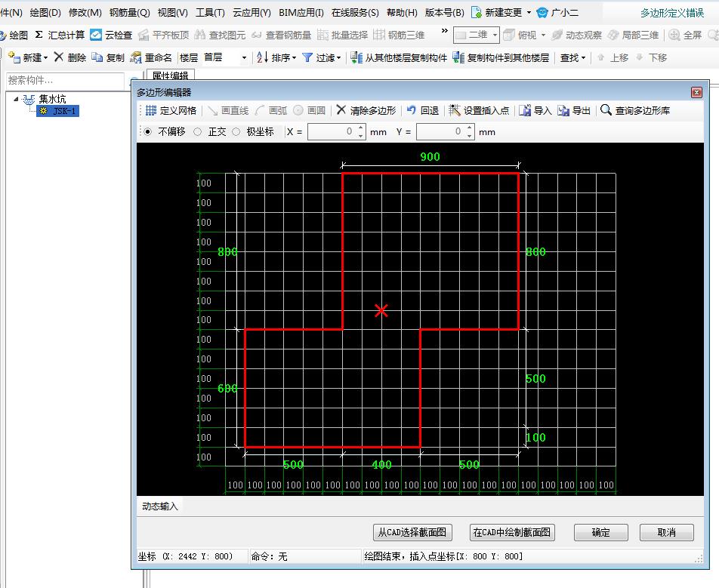Click the 搜索构件 search box
This screenshot has height=588, width=719.
[x=65, y=80]
